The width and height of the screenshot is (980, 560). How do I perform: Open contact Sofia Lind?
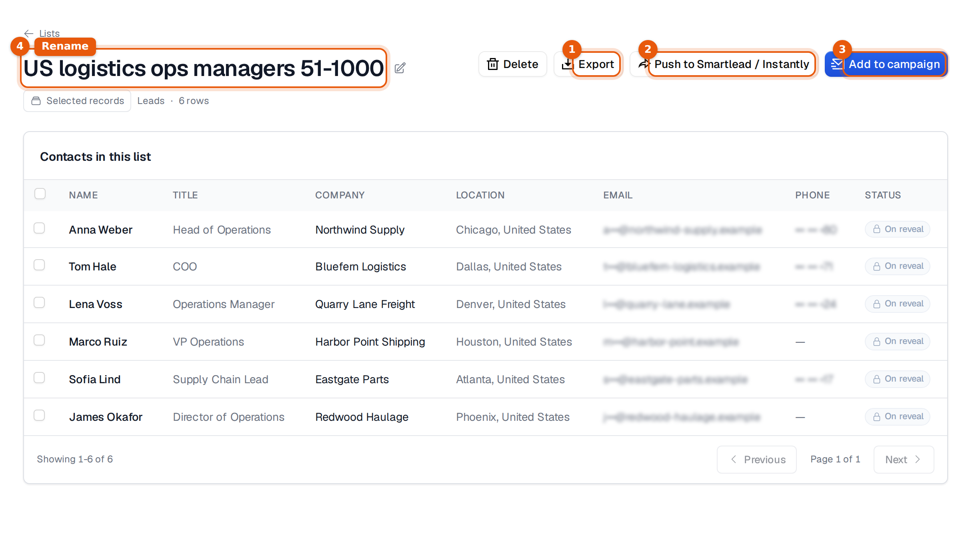click(x=95, y=379)
